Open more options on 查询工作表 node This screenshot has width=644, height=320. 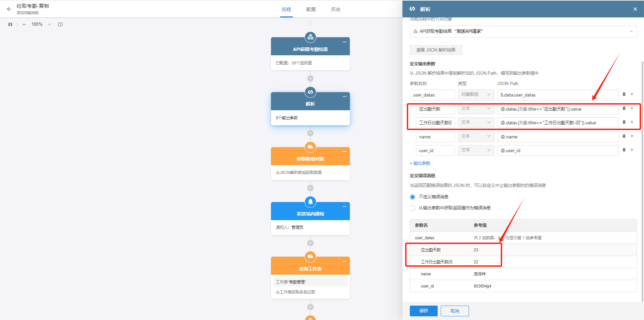tap(344, 261)
